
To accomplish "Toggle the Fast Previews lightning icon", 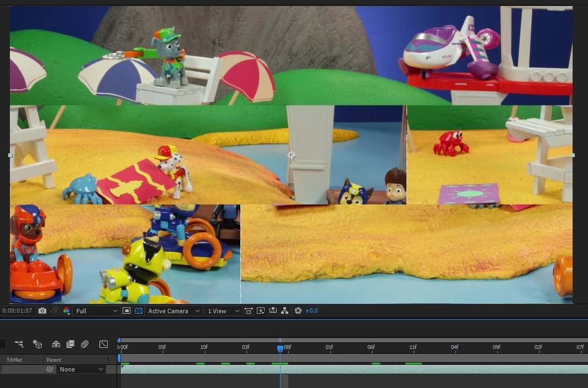I will (261, 311).
